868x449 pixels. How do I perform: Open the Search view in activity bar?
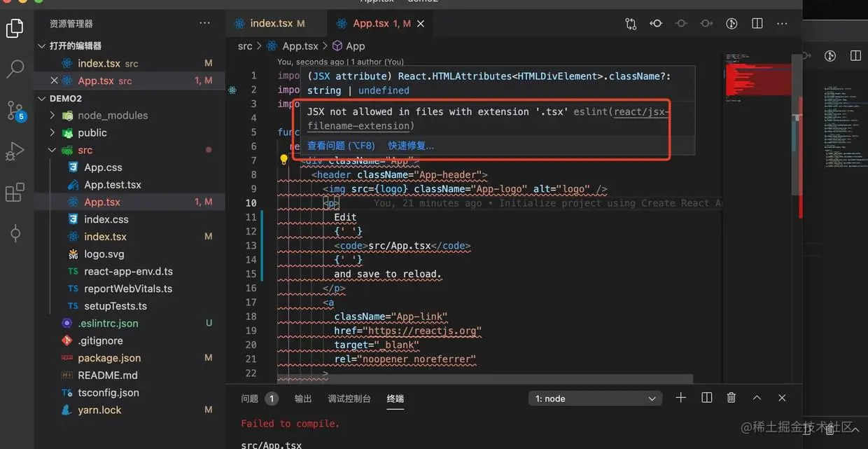pos(15,69)
